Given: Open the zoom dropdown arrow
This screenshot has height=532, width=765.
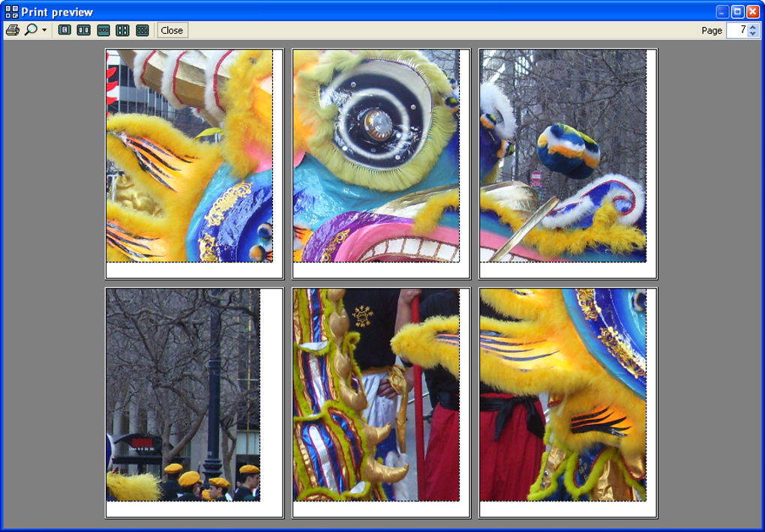Looking at the screenshot, I should coord(44,30).
